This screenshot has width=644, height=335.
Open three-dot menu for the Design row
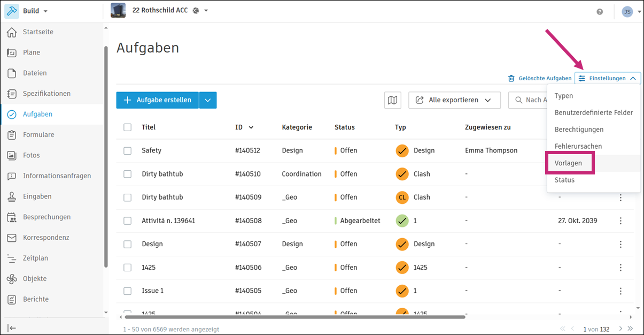[x=620, y=244]
